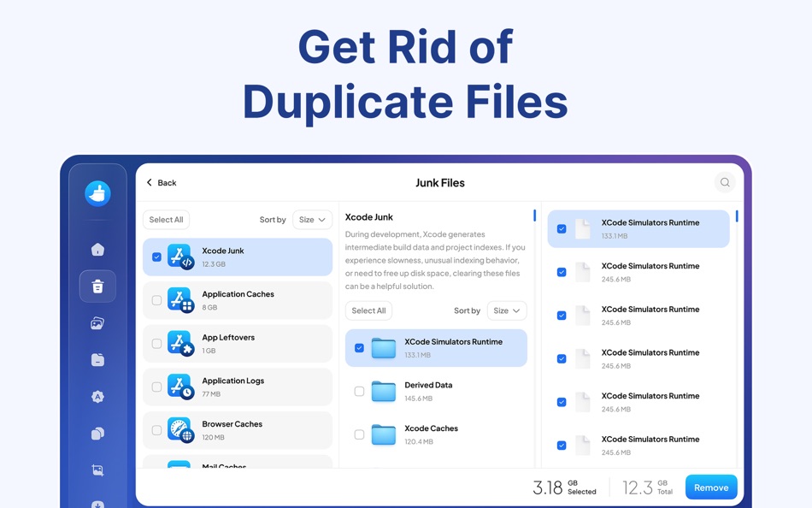Select the App Leftovers 1 GB label
The width and height of the screenshot is (812, 508).
click(x=228, y=344)
